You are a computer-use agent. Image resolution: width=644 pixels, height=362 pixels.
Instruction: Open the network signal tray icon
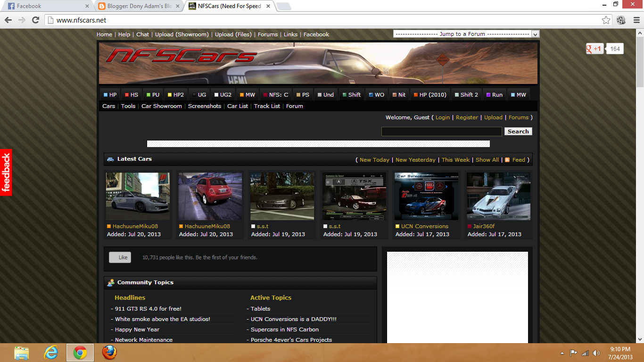click(x=585, y=353)
